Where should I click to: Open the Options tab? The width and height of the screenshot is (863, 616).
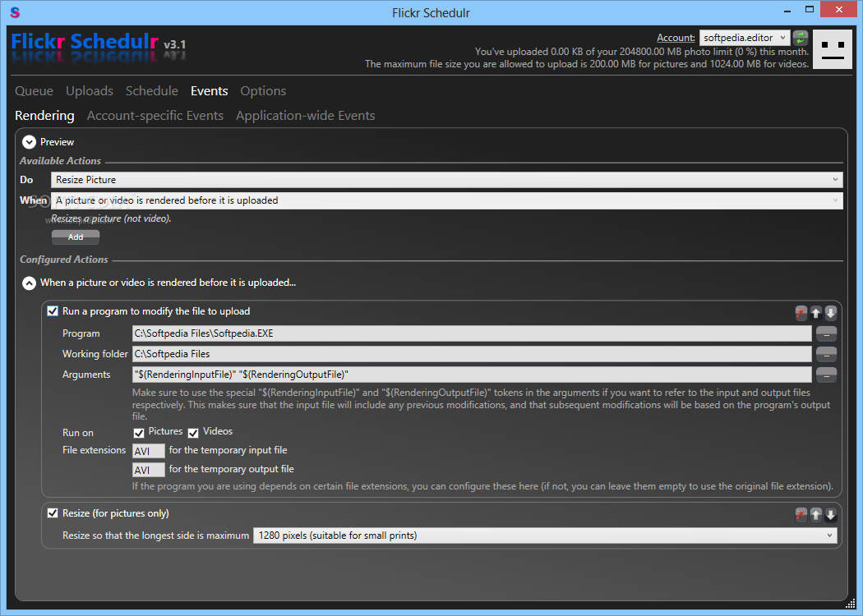[x=263, y=90]
